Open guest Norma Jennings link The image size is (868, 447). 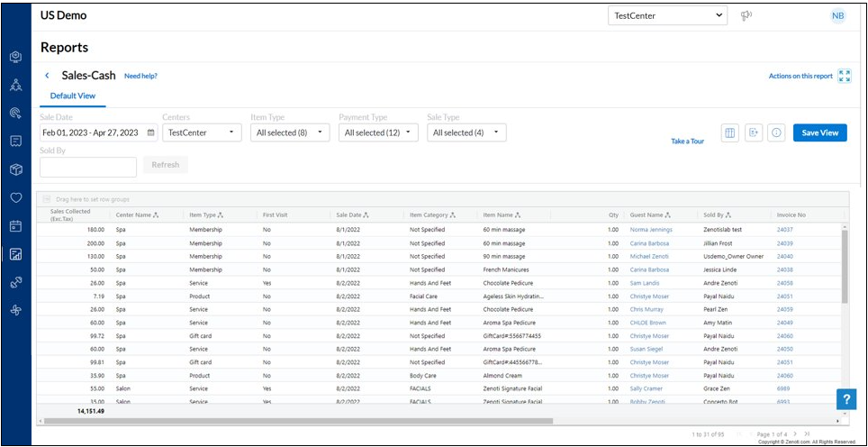click(651, 229)
